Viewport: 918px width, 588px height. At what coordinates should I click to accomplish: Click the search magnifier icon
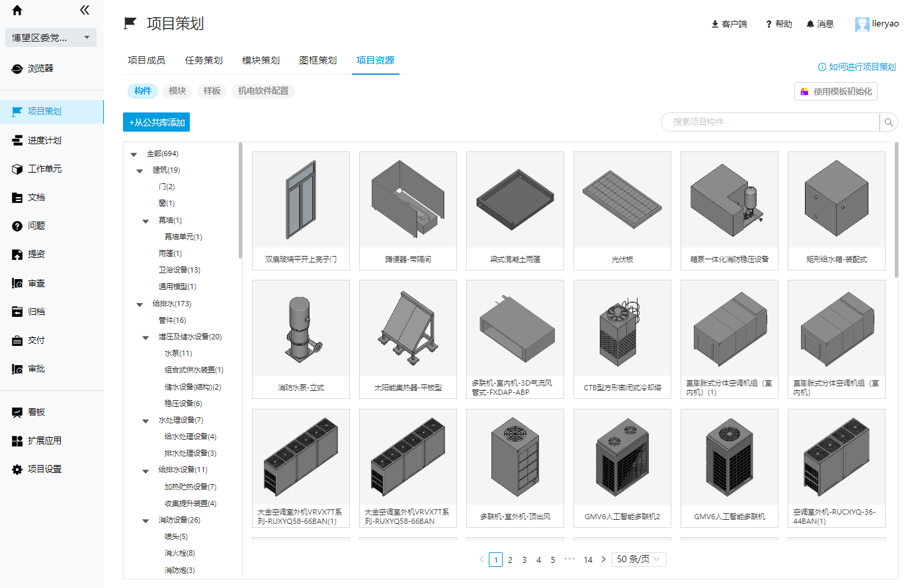coord(889,122)
